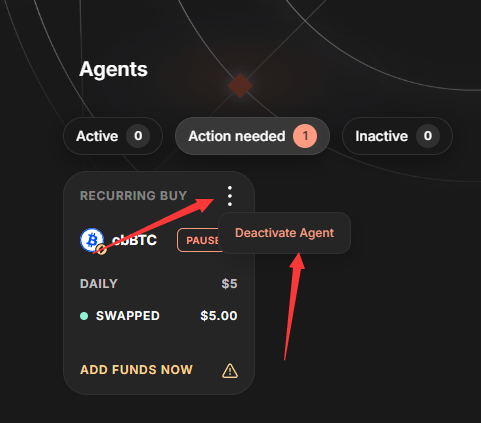
Task: Click the Recurring Buy card title
Action: [133, 196]
